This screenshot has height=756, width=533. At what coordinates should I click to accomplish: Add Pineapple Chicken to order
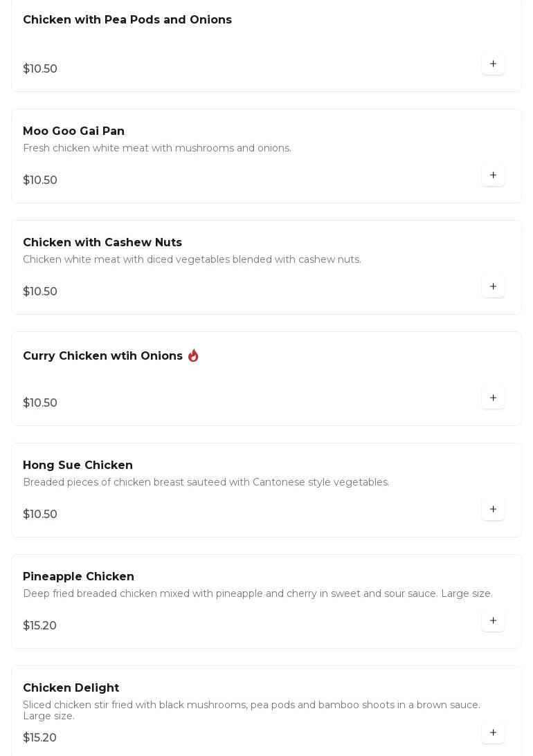coord(493,620)
